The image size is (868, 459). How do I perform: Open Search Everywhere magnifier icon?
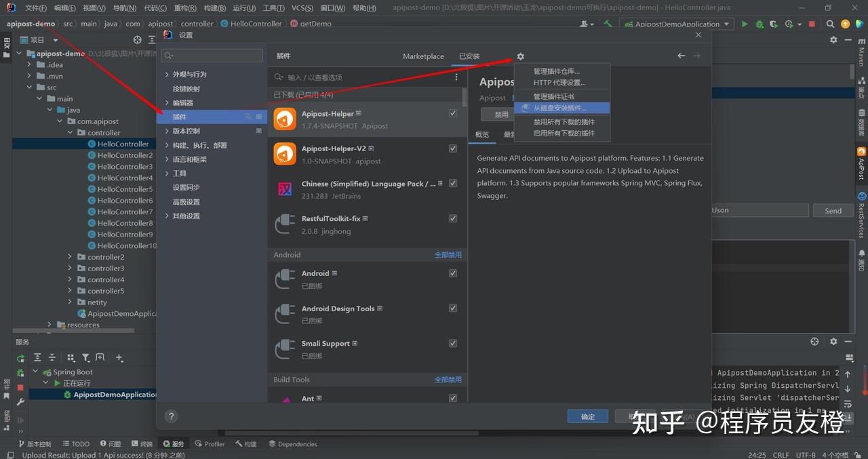(x=831, y=24)
